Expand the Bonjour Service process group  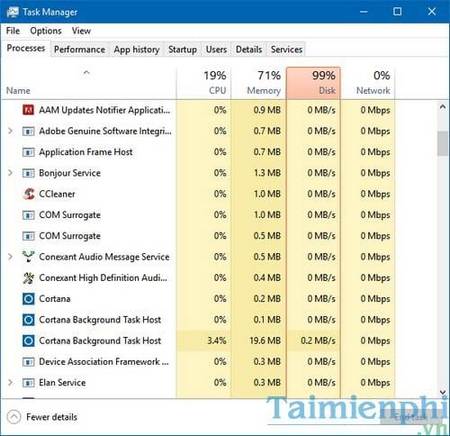click(x=10, y=173)
